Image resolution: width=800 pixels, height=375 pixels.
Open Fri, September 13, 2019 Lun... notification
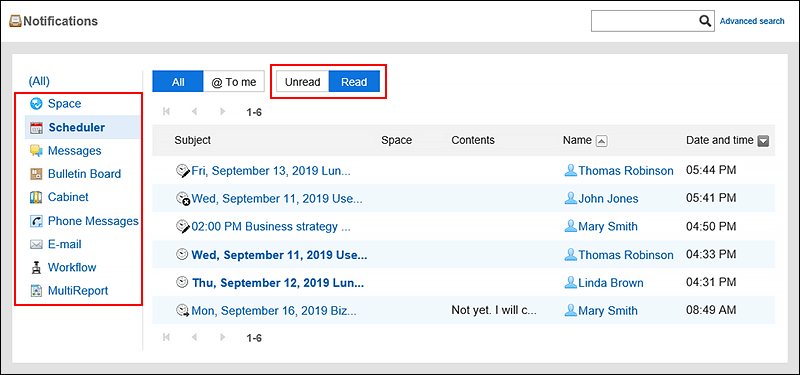point(271,171)
